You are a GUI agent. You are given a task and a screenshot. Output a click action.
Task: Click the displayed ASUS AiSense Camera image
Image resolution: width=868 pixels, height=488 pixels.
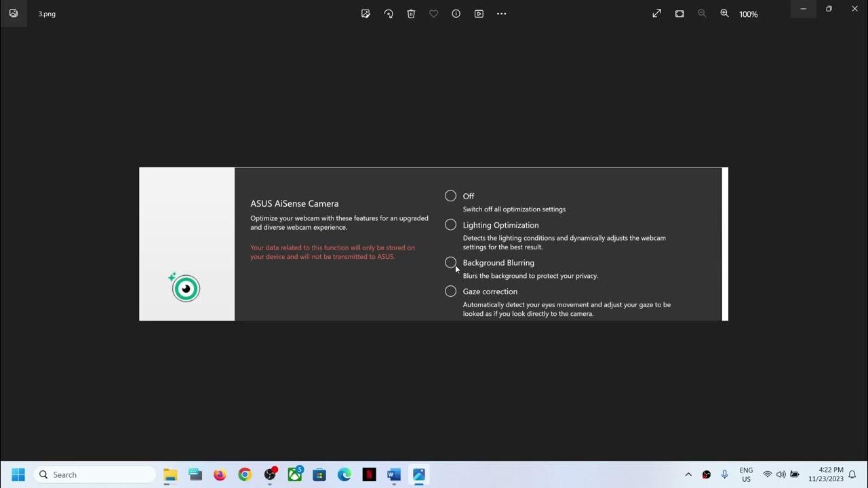tap(433, 244)
